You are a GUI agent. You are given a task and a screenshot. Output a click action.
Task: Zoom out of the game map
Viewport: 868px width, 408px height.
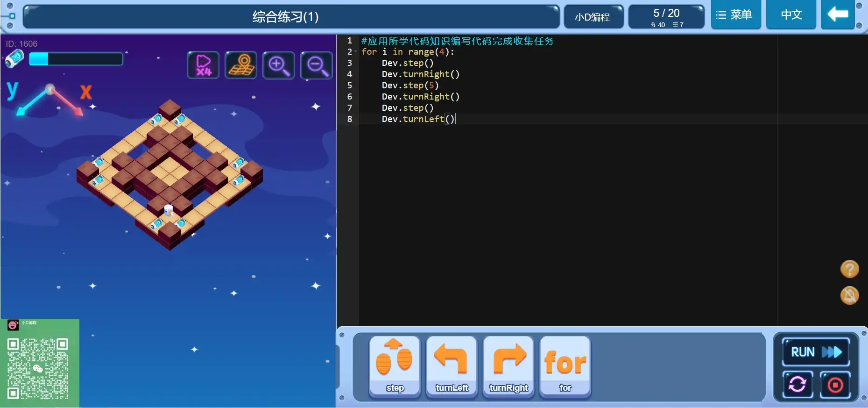(x=317, y=65)
